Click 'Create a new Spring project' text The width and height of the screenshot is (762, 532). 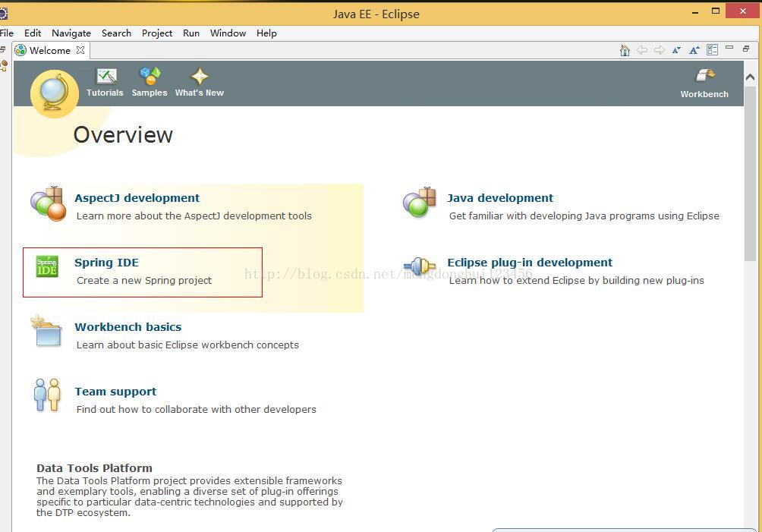click(x=144, y=280)
